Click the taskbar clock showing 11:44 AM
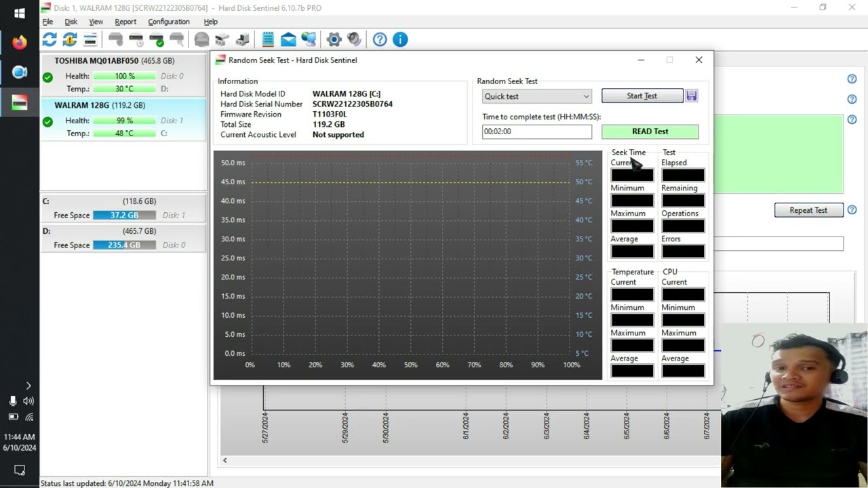Image resolution: width=868 pixels, height=488 pixels. 20,437
